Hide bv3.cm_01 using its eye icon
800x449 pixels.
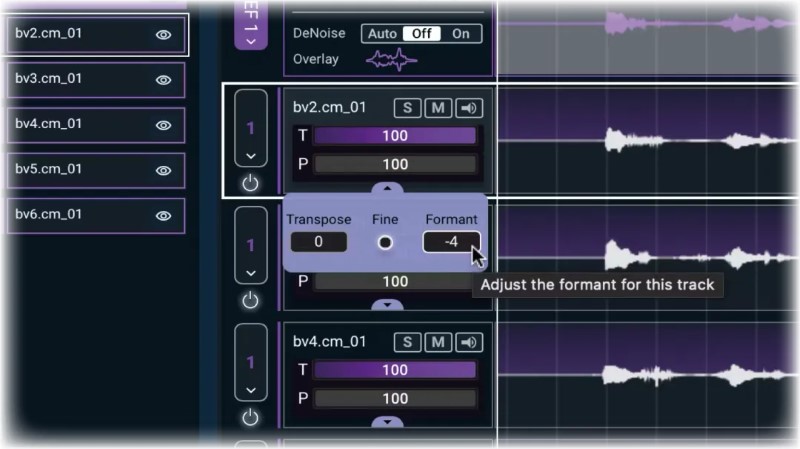point(163,80)
